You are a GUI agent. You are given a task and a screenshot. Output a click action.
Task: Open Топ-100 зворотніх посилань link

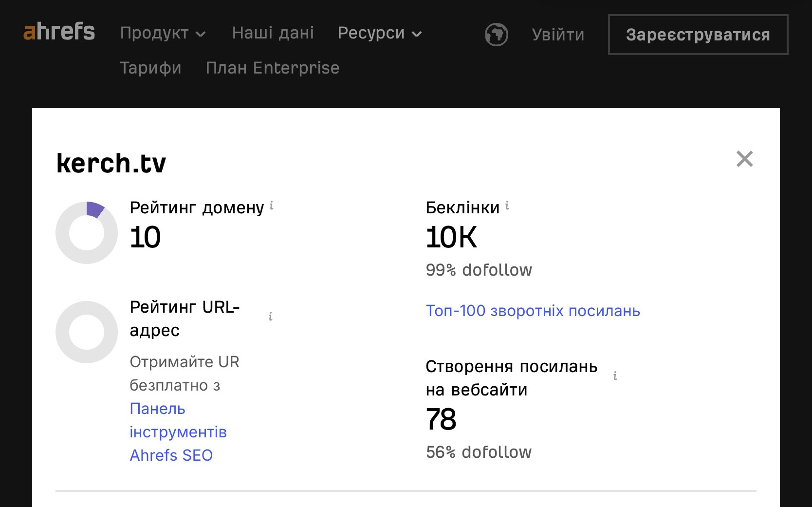click(x=533, y=311)
